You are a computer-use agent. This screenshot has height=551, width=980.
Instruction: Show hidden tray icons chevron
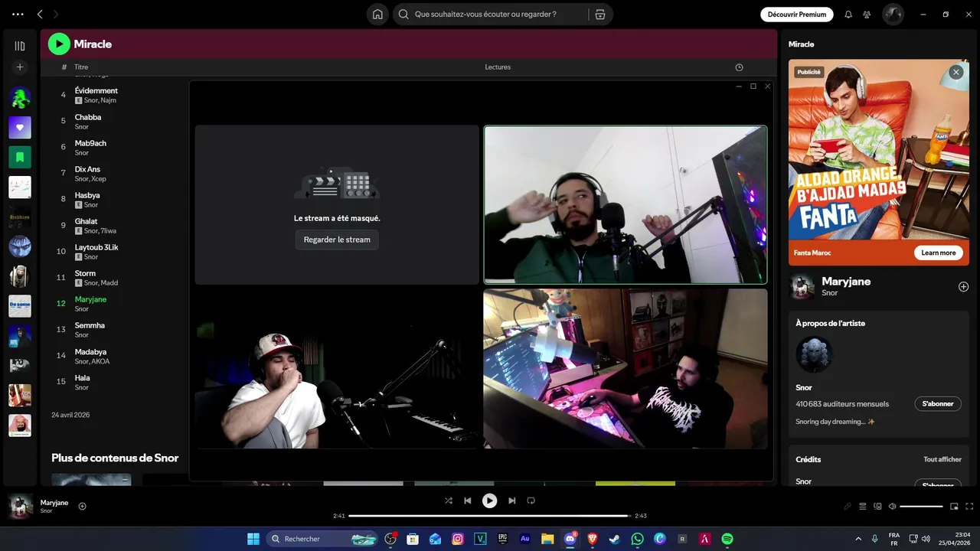coord(858,539)
